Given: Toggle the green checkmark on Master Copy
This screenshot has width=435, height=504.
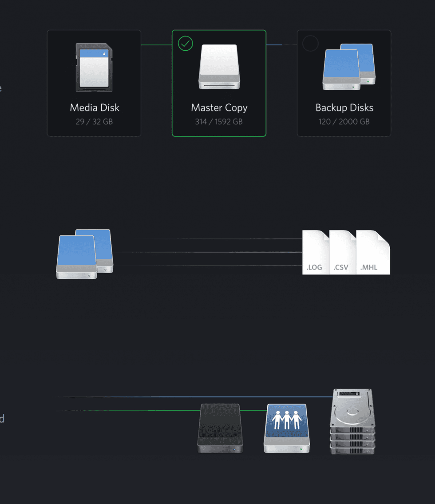Looking at the screenshot, I should point(186,44).
